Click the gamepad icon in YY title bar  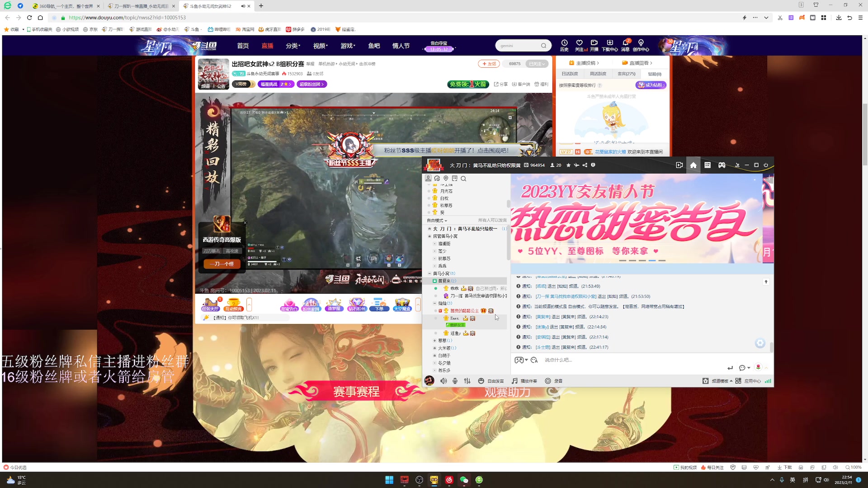coord(722,165)
